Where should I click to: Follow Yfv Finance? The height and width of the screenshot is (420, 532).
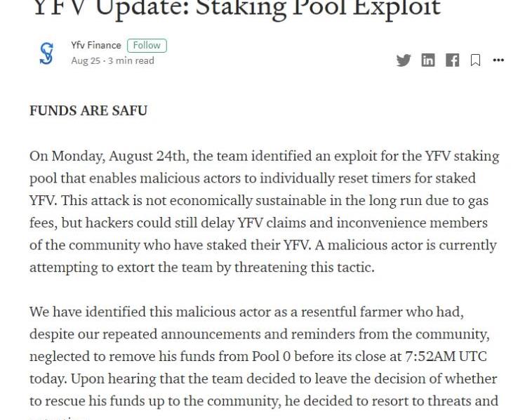point(147,46)
